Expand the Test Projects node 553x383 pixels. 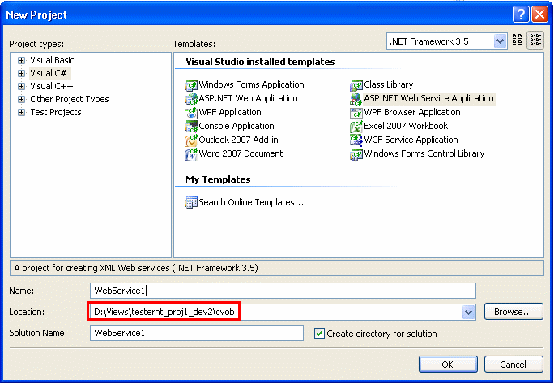coord(22,113)
